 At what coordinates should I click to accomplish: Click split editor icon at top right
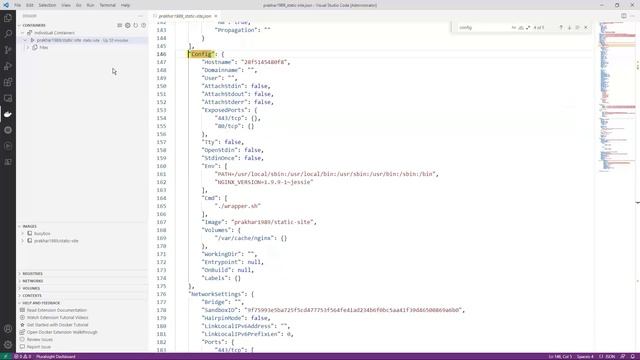pyautogui.click(x=624, y=16)
